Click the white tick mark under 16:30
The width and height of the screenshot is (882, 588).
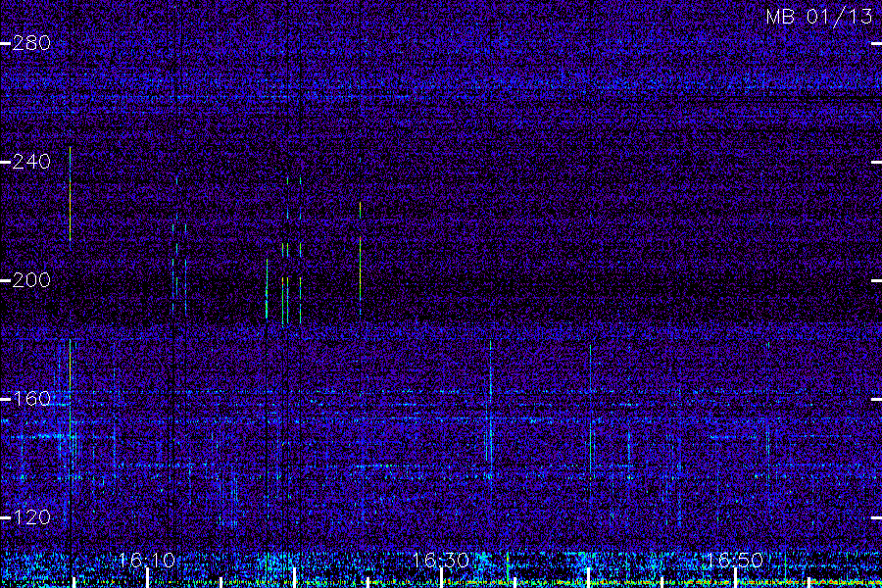[x=441, y=578]
